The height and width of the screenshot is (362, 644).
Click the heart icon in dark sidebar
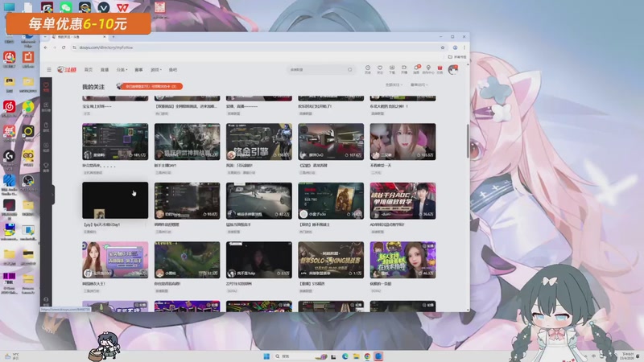pos(46,87)
